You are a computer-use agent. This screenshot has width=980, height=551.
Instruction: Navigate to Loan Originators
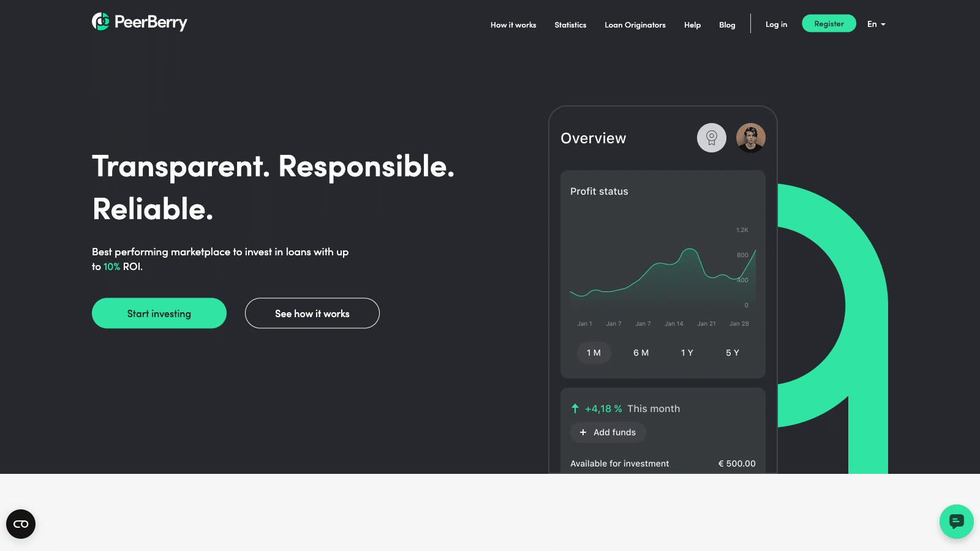[635, 25]
